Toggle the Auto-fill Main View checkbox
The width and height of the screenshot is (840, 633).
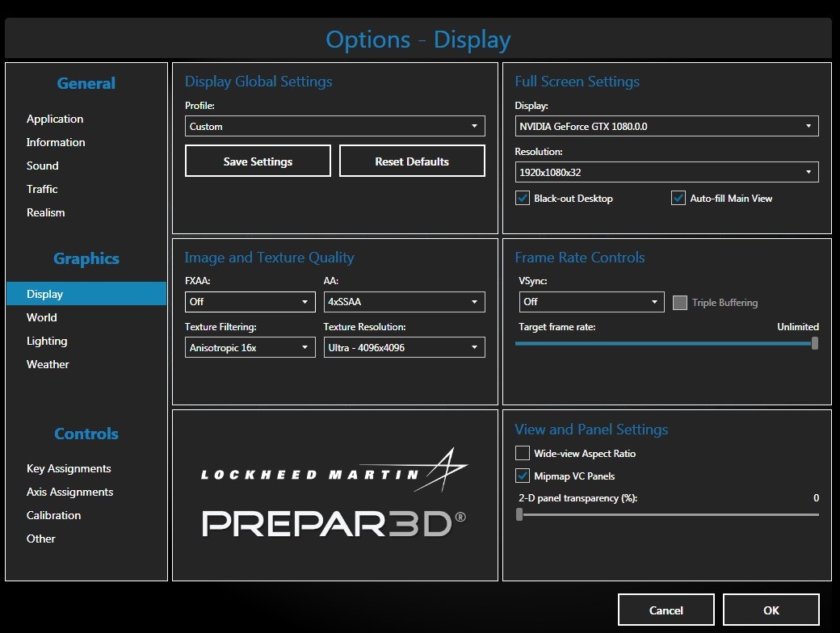(x=678, y=198)
